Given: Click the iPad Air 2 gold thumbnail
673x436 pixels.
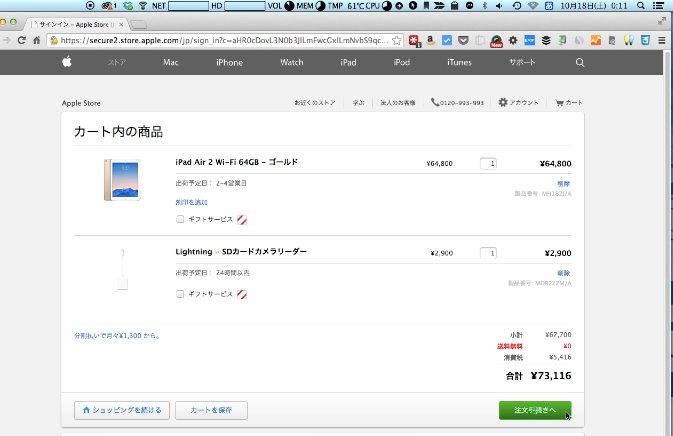Looking at the screenshot, I should pos(122,180).
